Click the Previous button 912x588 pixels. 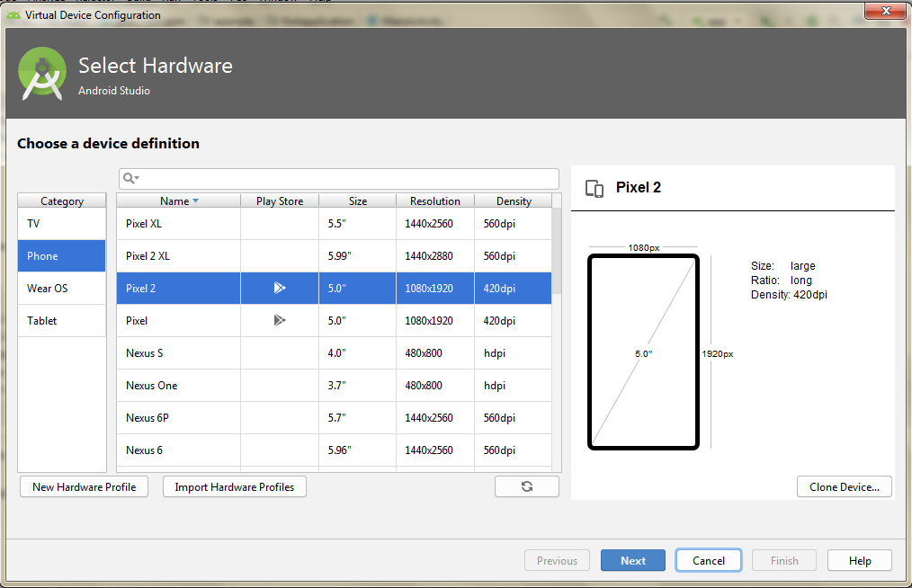[558, 561]
